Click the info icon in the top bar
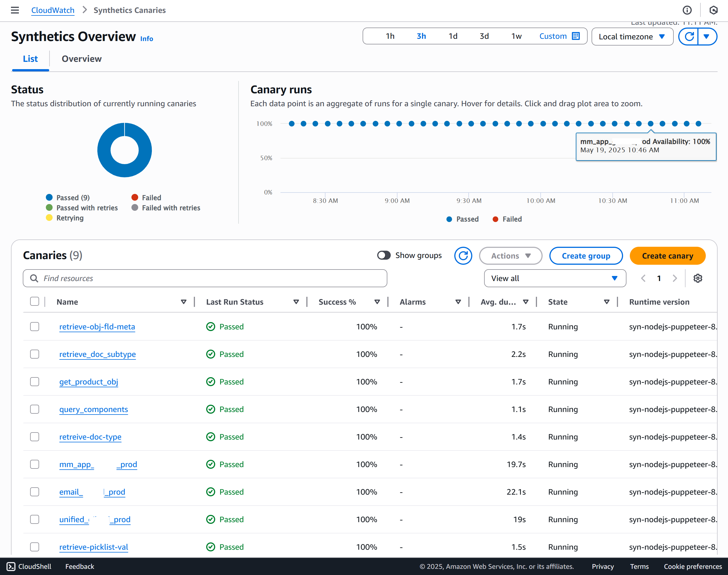 pos(687,10)
